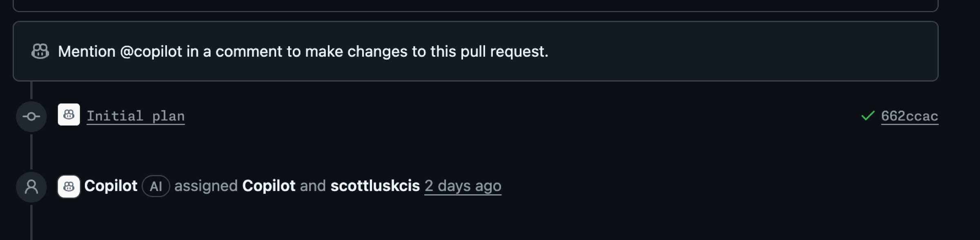Click the word "Mention" in the banner
Image resolution: width=980 pixels, height=240 pixels.
coord(87,52)
